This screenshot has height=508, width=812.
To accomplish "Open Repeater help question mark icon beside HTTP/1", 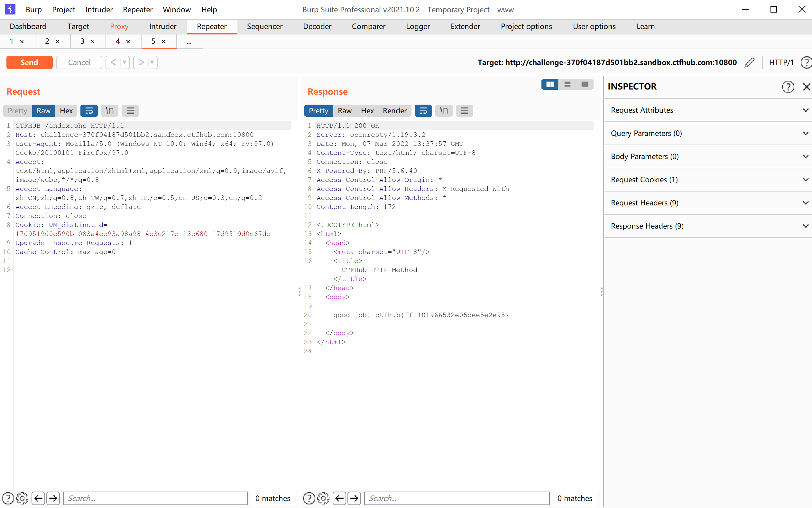I will (x=806, y=62).
